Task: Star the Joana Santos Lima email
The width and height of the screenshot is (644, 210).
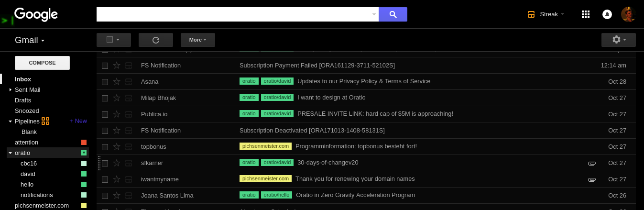Action: [x=117, y=195]
